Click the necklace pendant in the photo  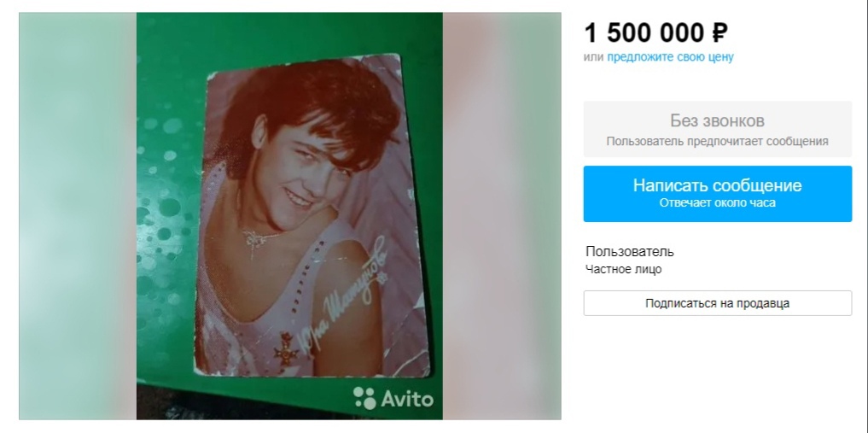(254, 242)
